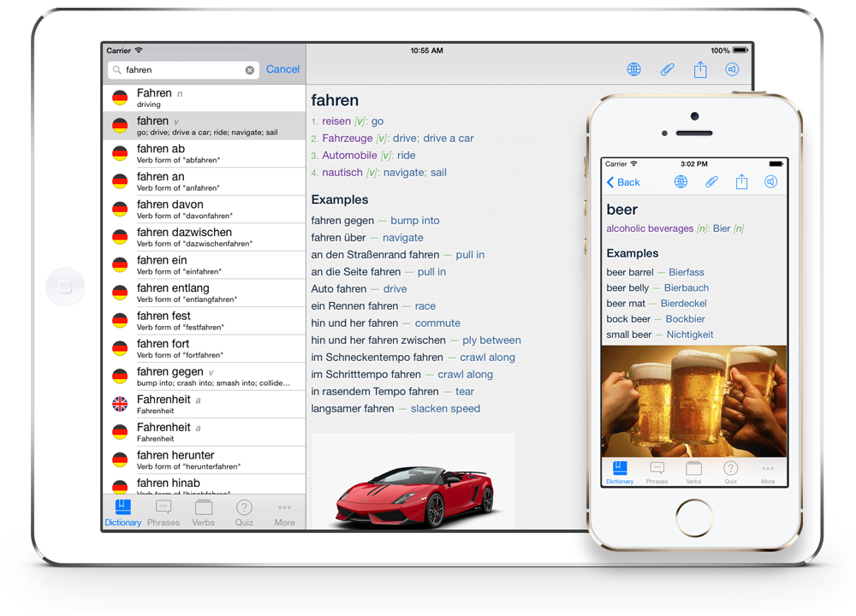The width and height of the screenshot is (856, 616).
Task: Tap the 'drive a car' translation
Action: (x=449, y=138)
